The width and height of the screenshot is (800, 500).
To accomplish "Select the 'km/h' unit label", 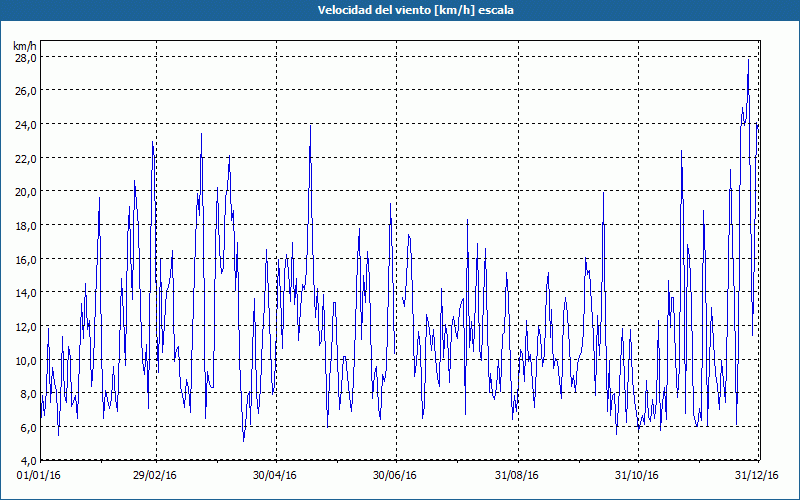I will 25,46.
